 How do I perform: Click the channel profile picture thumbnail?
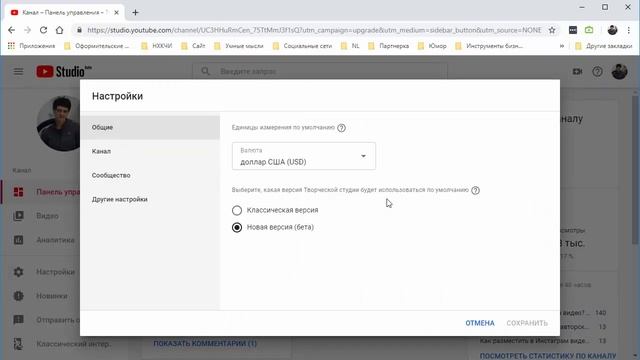pyautogui.click(x=59, y=123)
